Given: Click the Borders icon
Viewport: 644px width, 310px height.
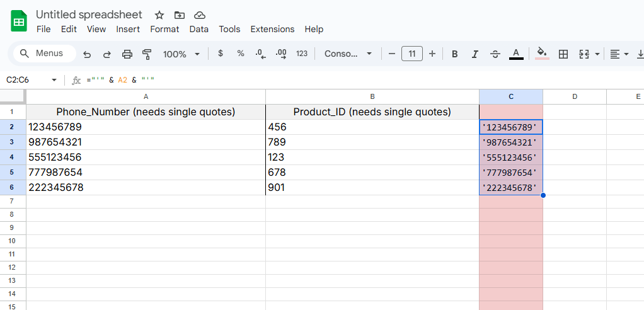Looking at the screenshot, I should tap(563, 54).
